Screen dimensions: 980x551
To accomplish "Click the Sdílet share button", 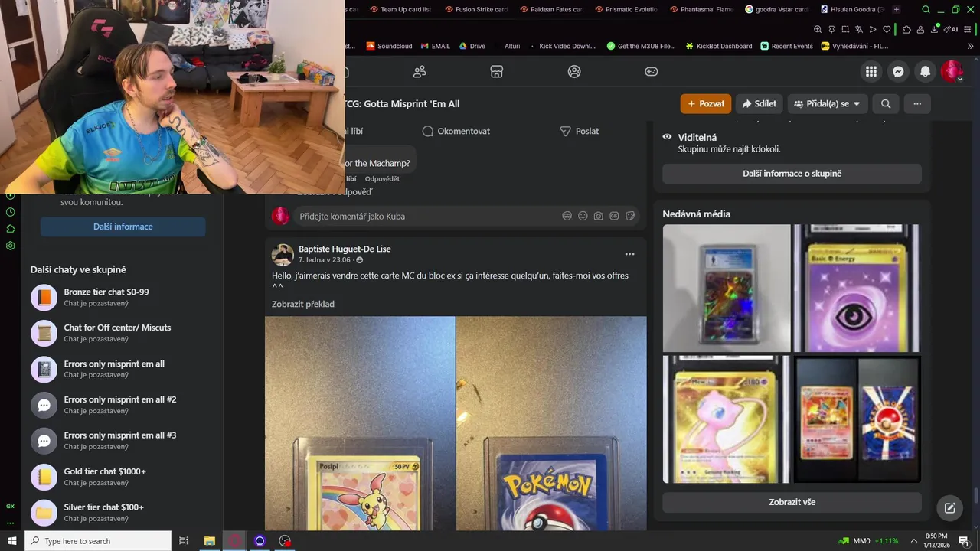I will (x=759, y=103).
